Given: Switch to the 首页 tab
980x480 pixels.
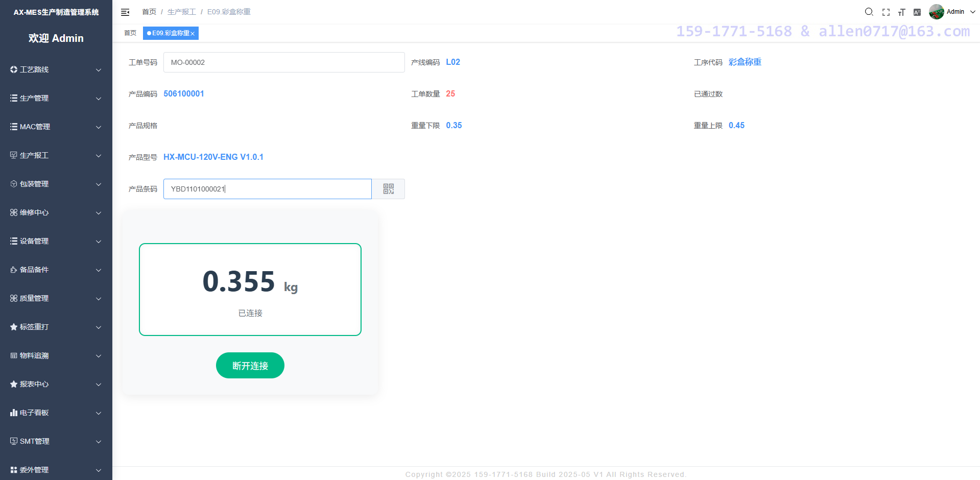Looking at the screenshot, I should tap(130, 33).
